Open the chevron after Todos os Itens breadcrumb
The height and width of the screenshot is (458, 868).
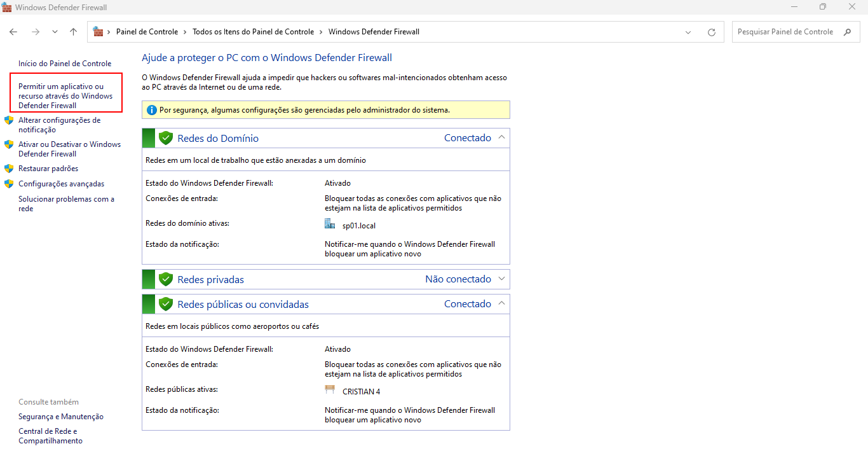point(322,32)
